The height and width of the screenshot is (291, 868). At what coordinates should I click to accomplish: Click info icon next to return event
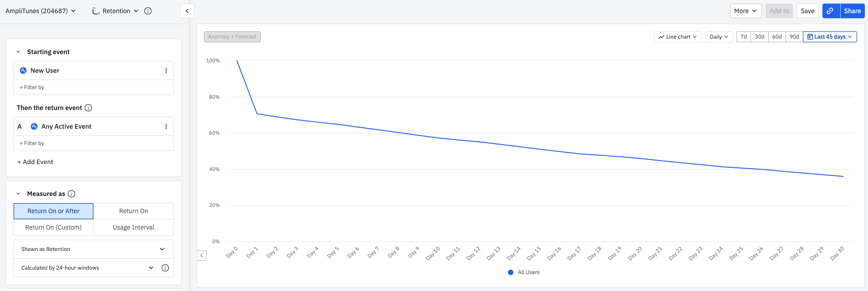click(x=88, y=108)
